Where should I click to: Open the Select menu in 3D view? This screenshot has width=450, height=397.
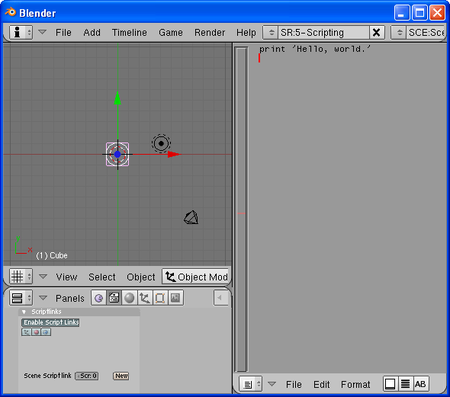coord(102,277)
